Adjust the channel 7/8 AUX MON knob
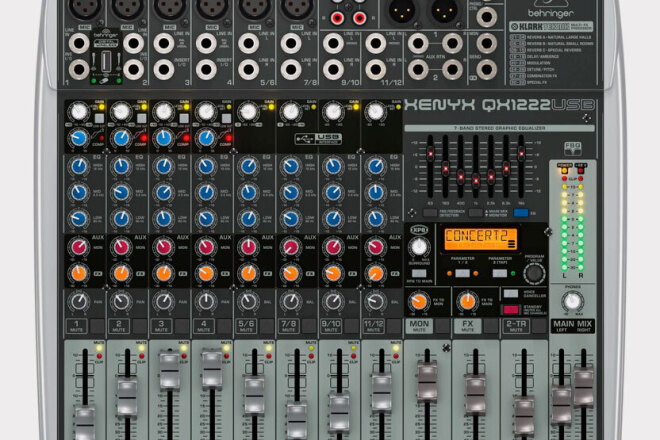Viewport: 660px width, 440px height. tap(290, 247)
